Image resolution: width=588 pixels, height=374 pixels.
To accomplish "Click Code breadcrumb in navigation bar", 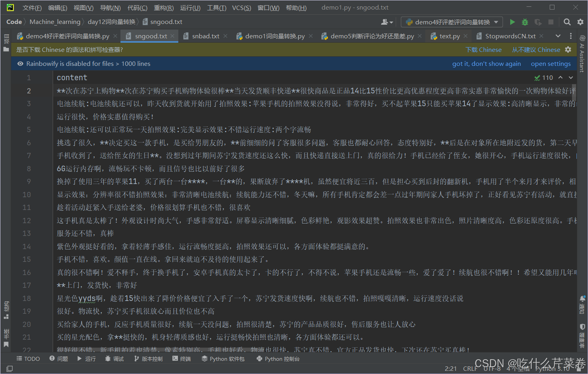I will pos(14,22).
